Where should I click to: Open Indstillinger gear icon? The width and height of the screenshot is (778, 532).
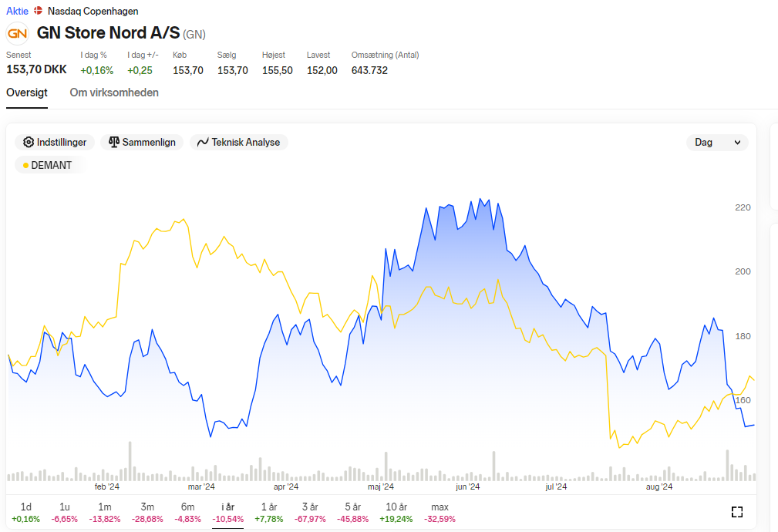(29, 143)
